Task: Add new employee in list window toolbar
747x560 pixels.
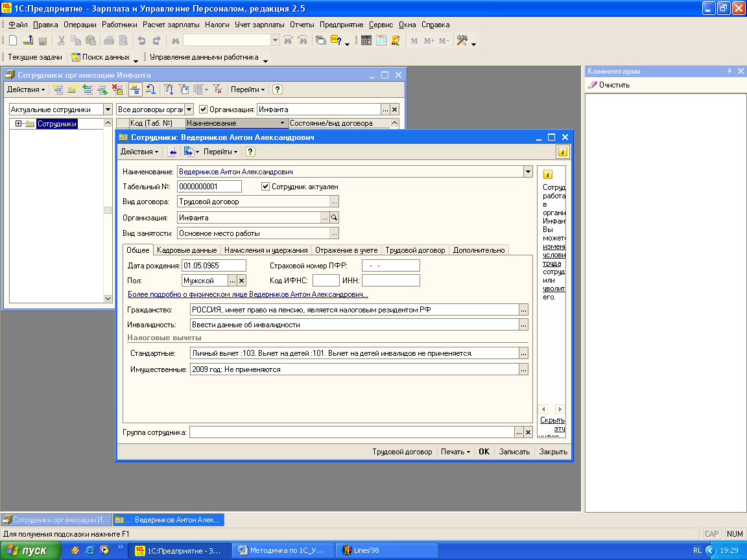Action: point(58,89)
